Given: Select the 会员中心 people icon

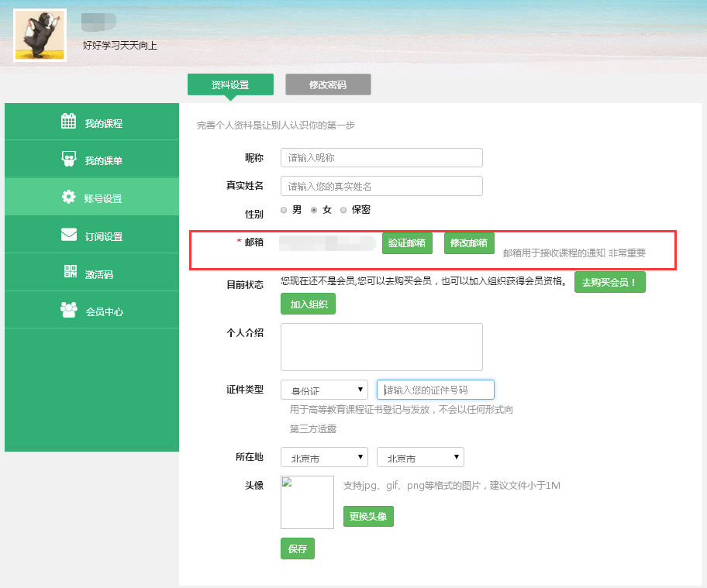Looking at the screenshot, I should pos(67,309).
